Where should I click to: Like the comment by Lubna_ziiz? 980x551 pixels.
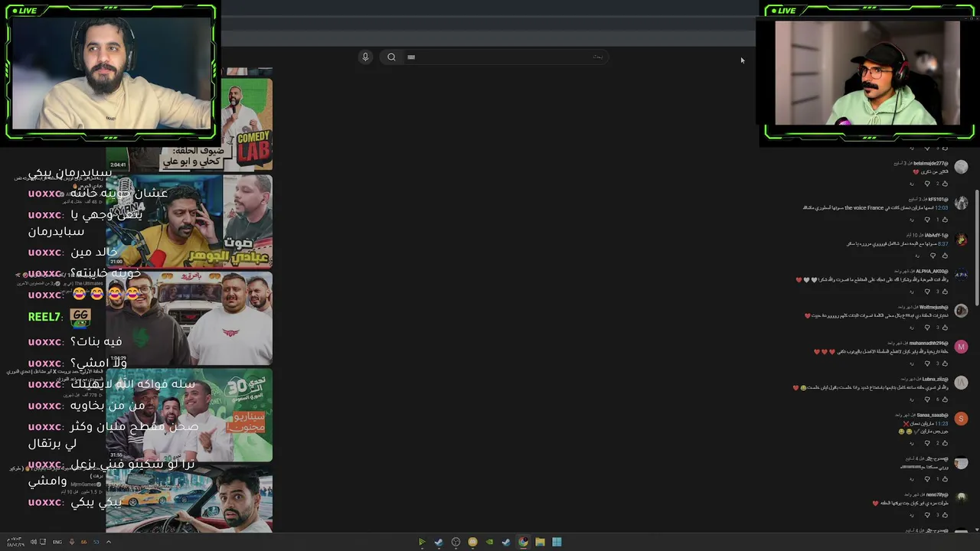tap(946, 399)
